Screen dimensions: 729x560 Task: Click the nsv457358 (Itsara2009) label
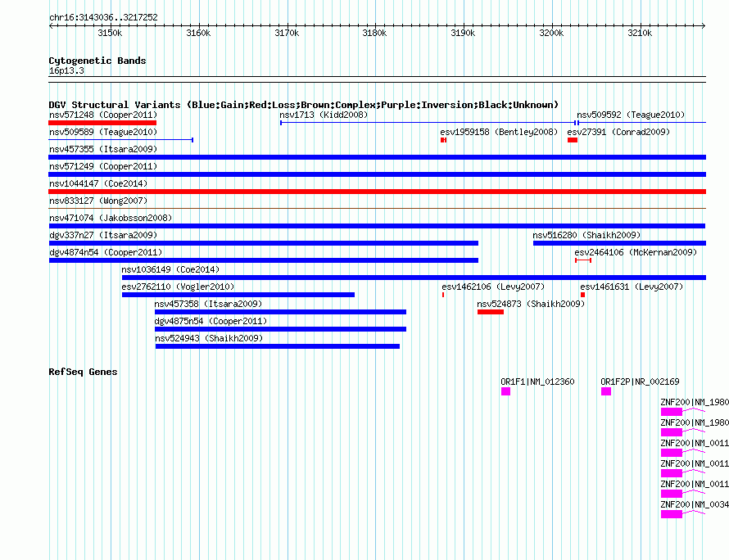click(x=208, y=304)
